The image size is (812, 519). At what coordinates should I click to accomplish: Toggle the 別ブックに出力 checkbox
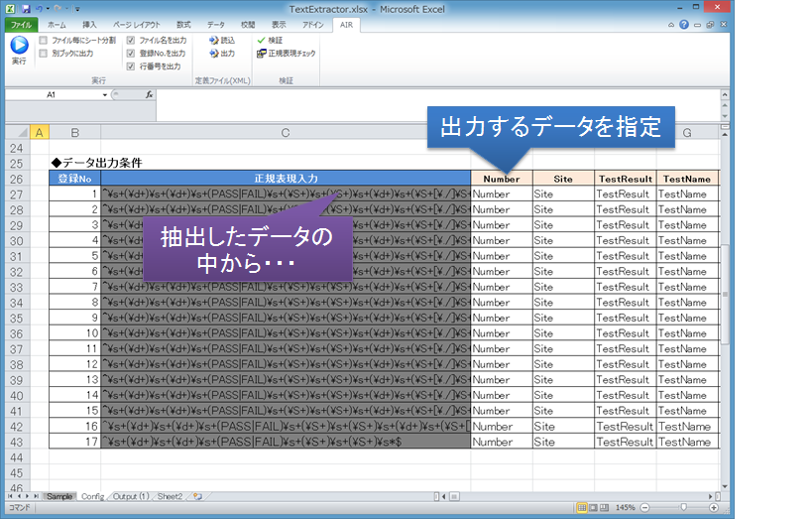tap(43, 54)
